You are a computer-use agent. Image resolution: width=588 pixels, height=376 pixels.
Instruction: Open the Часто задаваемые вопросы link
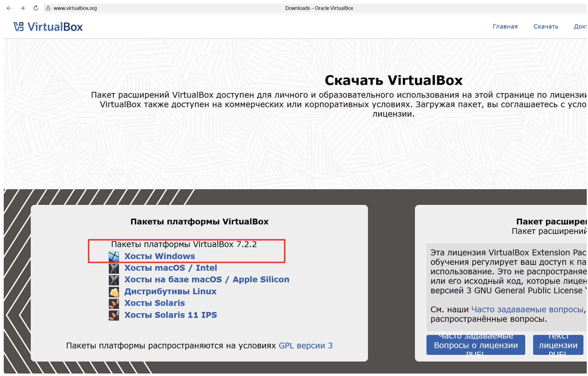click(527, 309)
